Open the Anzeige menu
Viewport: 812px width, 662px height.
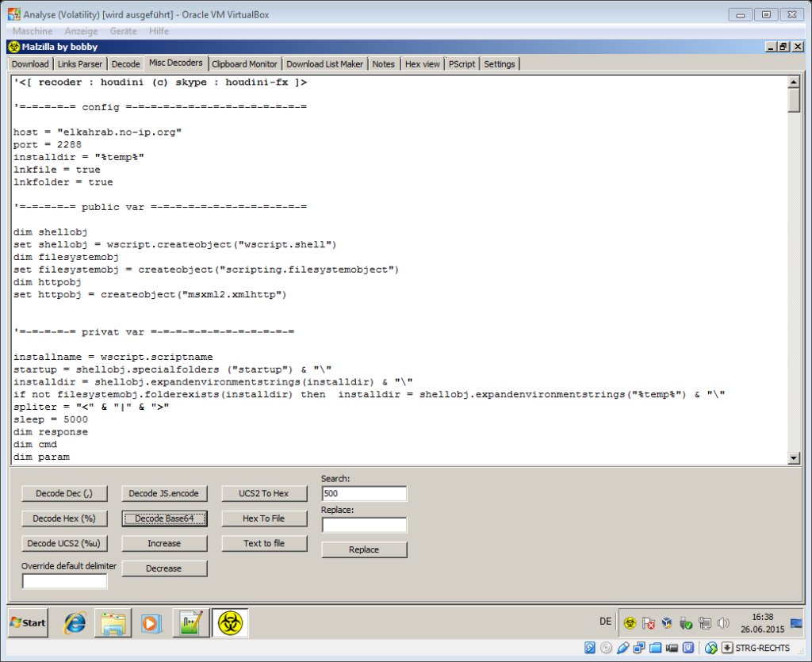[x=81, y=31]
